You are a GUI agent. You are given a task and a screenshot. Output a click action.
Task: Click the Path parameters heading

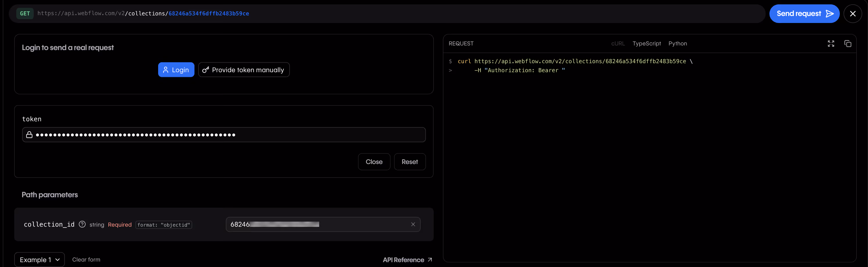(x=50, y=195)
